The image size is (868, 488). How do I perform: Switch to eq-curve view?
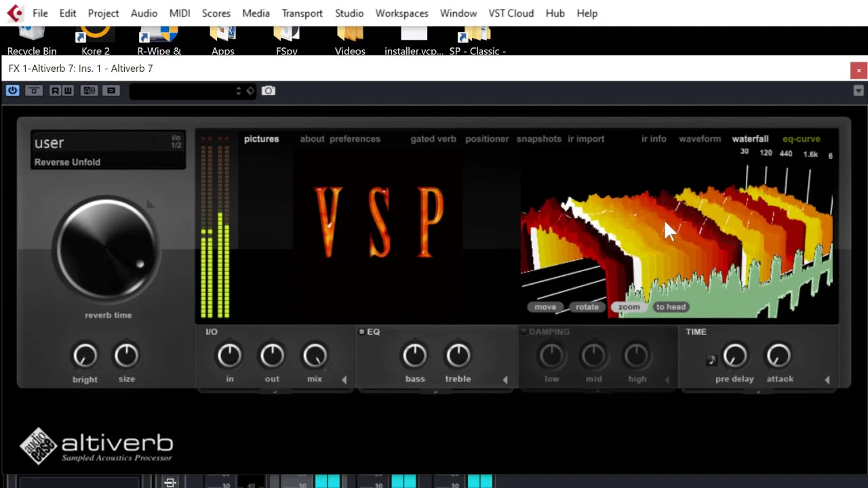(802, 139)
